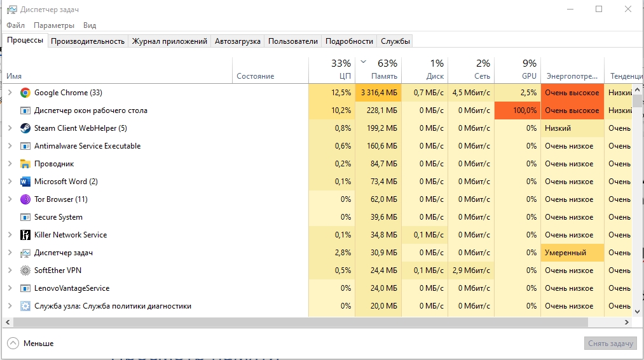The image size is (644, 360).
Task: Click the Умеренный power usage cell
Action: tap(572, 253)
